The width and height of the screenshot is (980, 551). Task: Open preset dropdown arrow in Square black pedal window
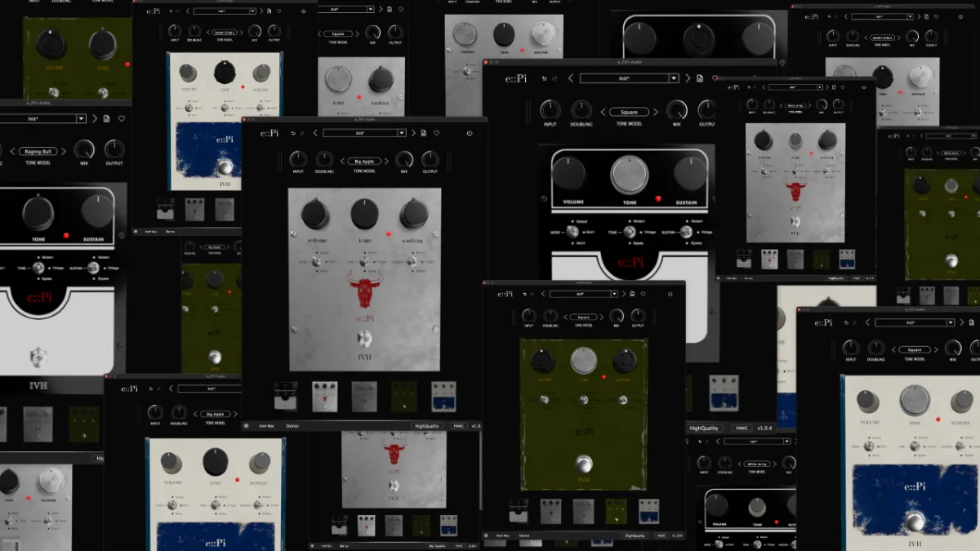point(674,78)
